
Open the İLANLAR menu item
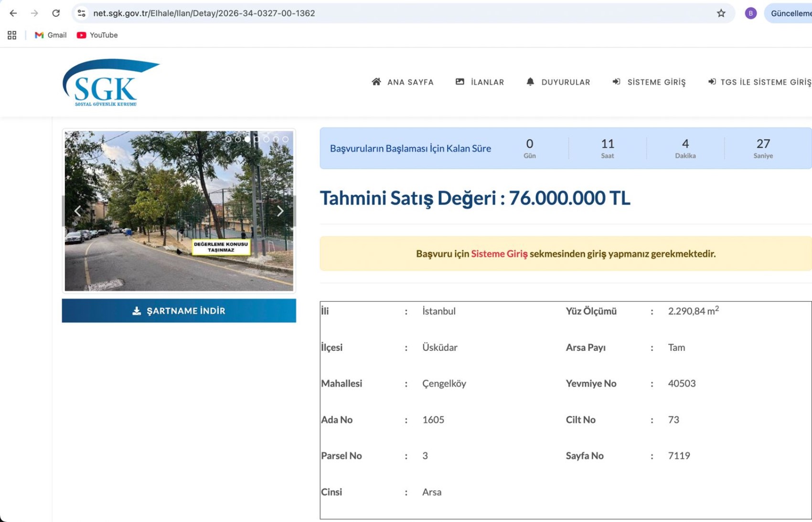(480, 82)
